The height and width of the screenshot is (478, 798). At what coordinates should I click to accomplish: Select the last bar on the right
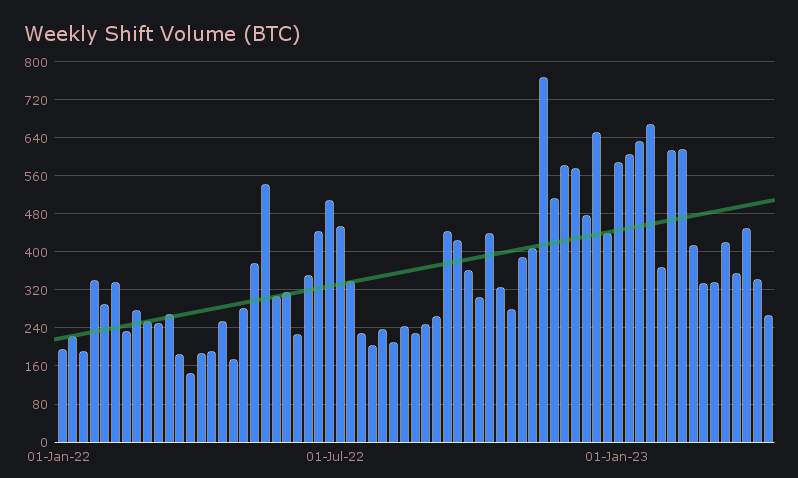[768, 379]
